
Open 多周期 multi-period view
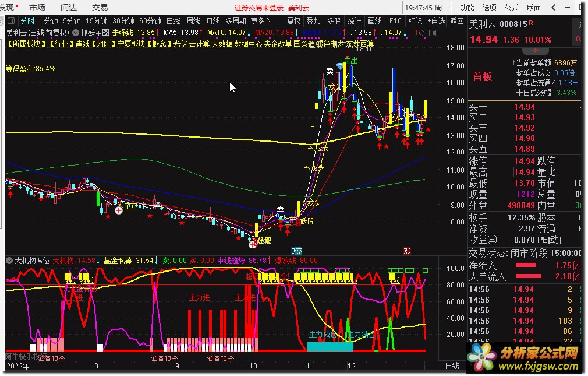point(236,21)
